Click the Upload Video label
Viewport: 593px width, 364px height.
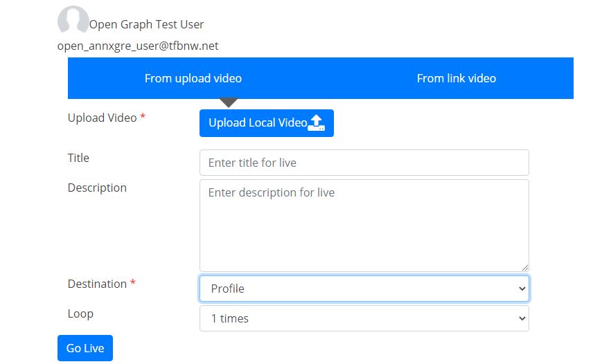pyautogui.click(x=102, y=118)
